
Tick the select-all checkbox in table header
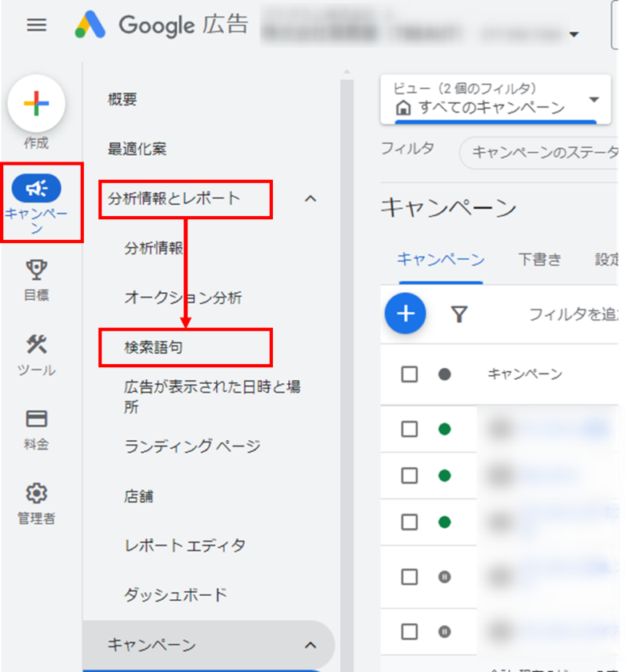coord(410,374)
